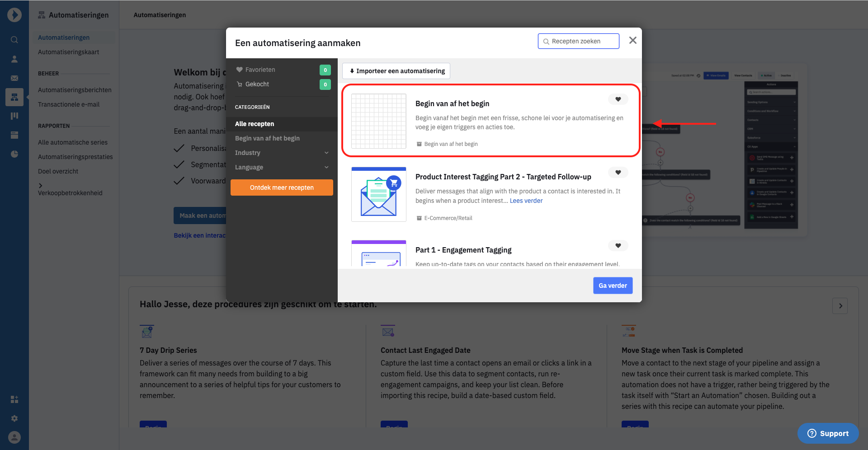Click Importeer een automatisering button
The width and height of the screenshot is (868, 450).
coord(396,71)
